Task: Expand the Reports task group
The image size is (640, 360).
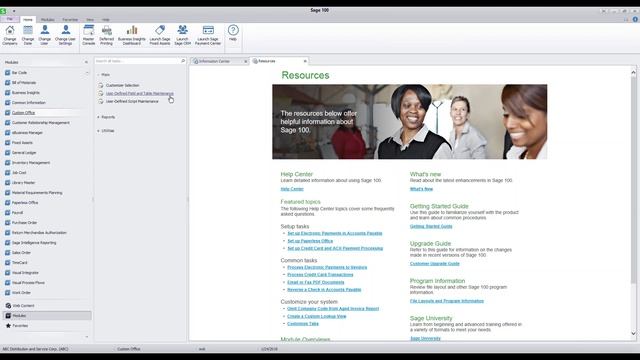Action: pos(98,117)
